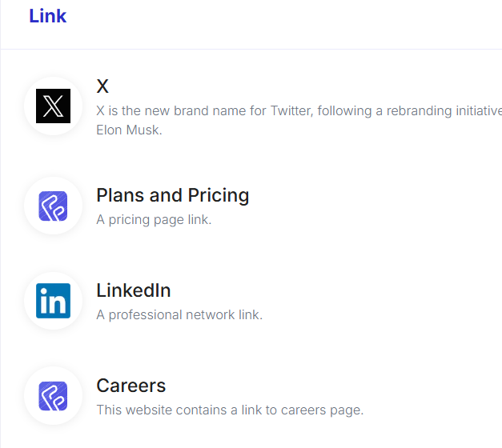Open the X link title
The height and width of the screenshot is (448, 502).
(102, 86)
